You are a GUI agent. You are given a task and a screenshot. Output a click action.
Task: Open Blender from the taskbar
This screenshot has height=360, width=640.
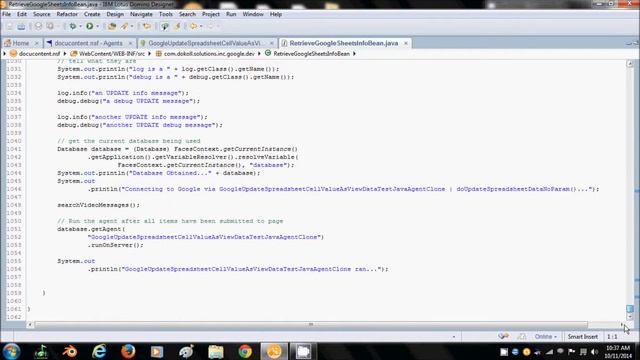coord(70,351)
